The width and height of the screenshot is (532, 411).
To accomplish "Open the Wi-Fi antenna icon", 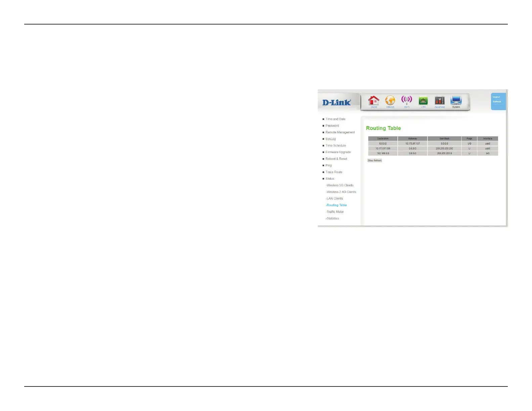I will click(407, 101).
